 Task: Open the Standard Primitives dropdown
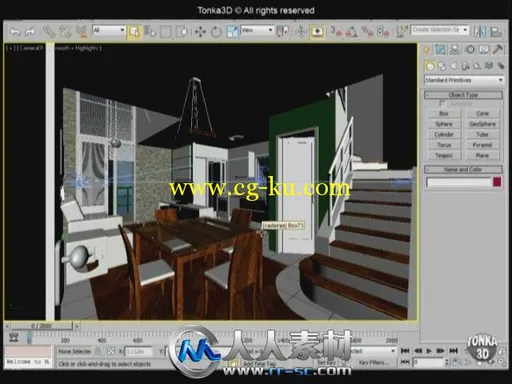coord(464,80)
